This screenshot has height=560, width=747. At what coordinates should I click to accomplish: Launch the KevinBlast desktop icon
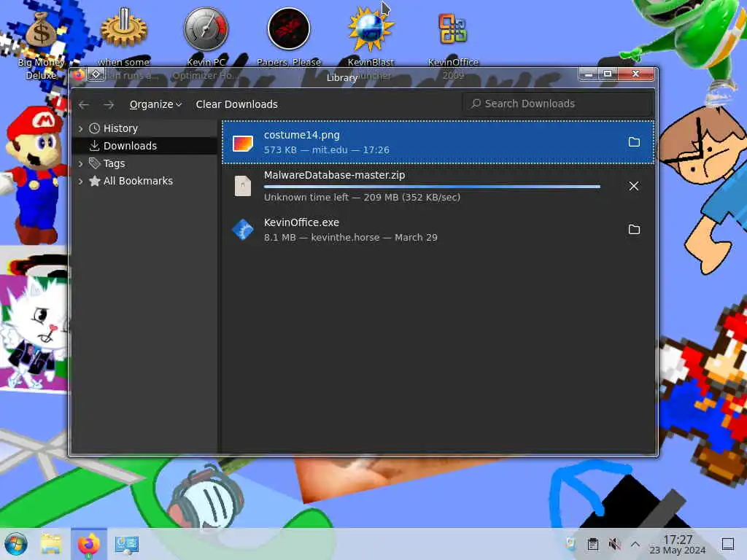click(371, 29)
